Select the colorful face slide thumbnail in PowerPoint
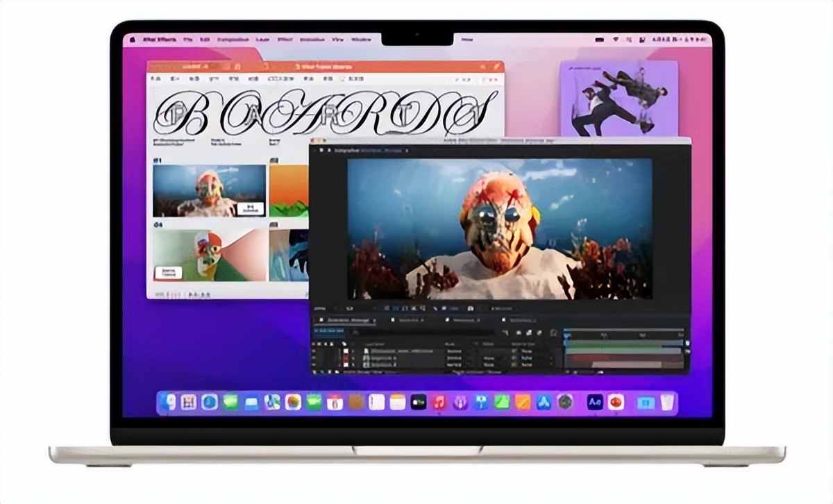The image size is (833, 504). [x=210, y=255]
